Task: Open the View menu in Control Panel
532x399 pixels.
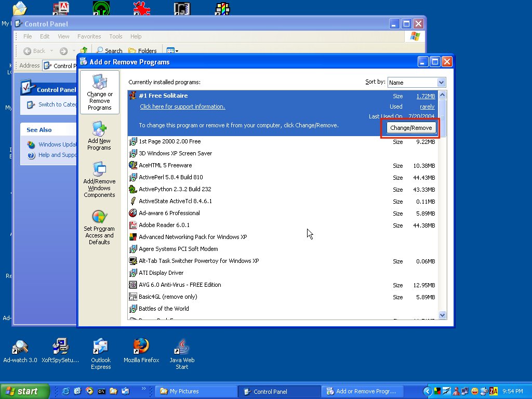Action: click(63, 36)
